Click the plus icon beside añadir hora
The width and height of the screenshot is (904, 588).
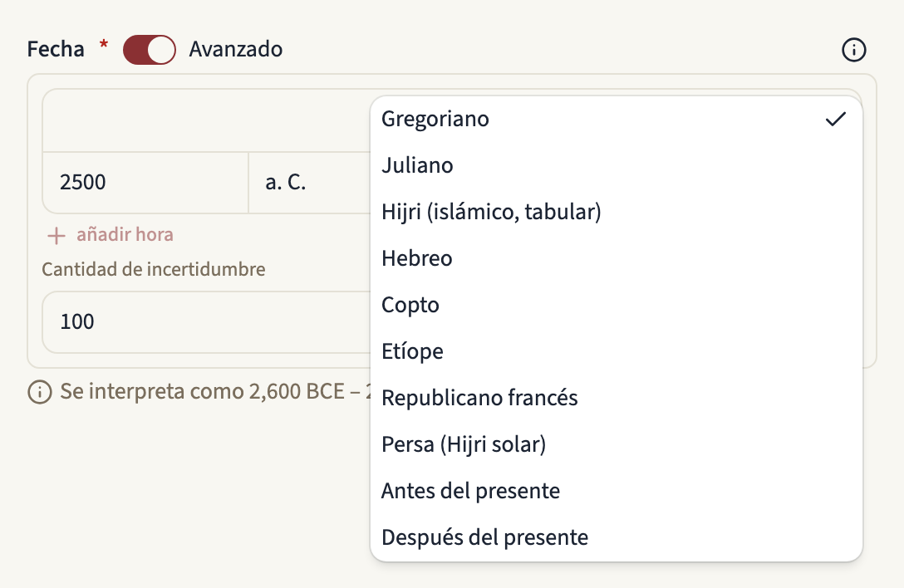click(56, 235)
